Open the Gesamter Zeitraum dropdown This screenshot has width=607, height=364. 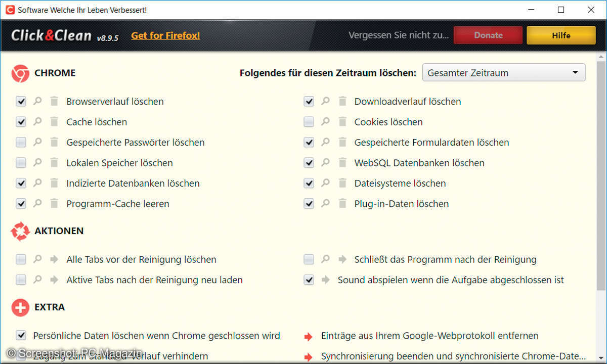point(504,73)
